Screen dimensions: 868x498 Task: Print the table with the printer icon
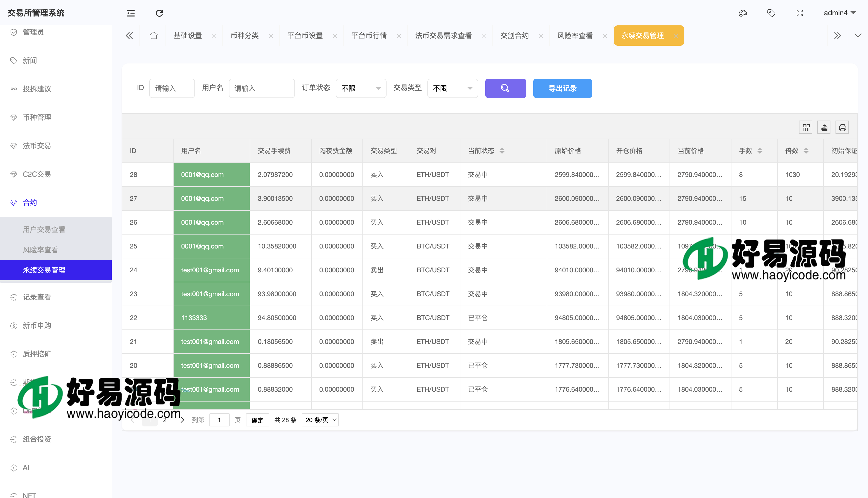tap(842, 128)
